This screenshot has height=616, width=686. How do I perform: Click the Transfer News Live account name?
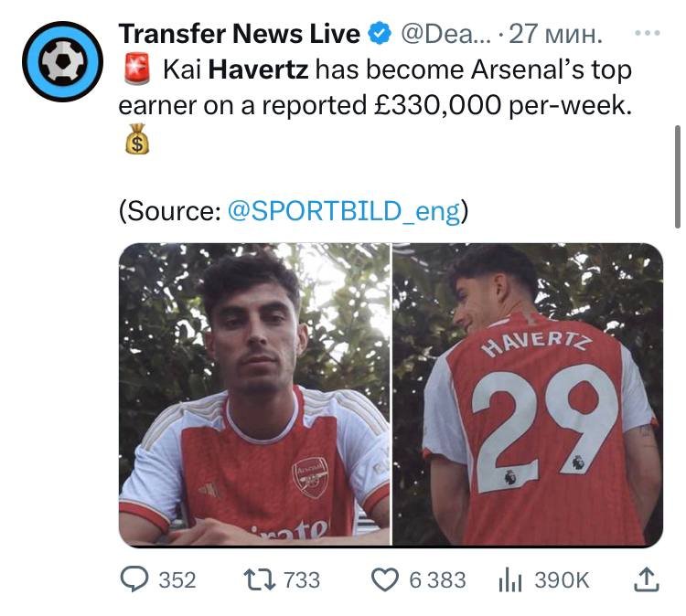(x=240, y=34)
